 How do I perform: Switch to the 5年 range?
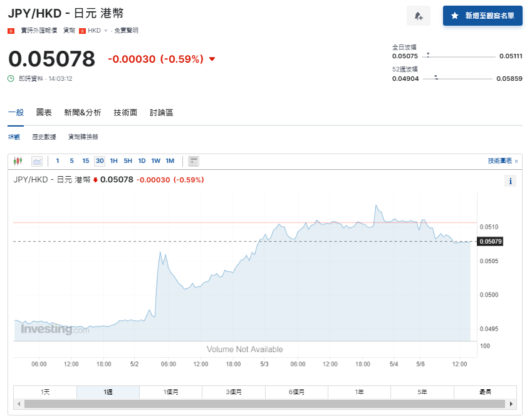coord(422,391)
